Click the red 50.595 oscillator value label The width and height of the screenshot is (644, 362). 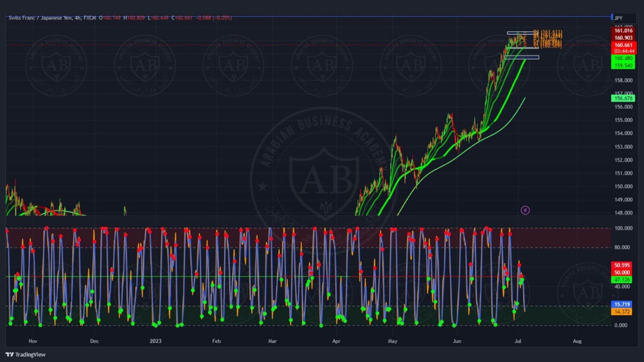click(x=622, y=265)
